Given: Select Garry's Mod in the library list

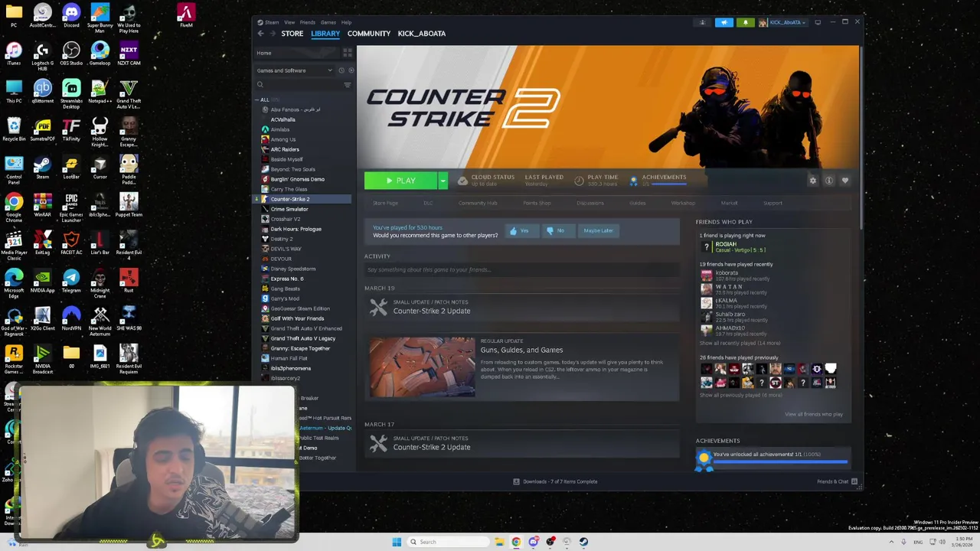Looking at the screenshot, I should point(284,298).
